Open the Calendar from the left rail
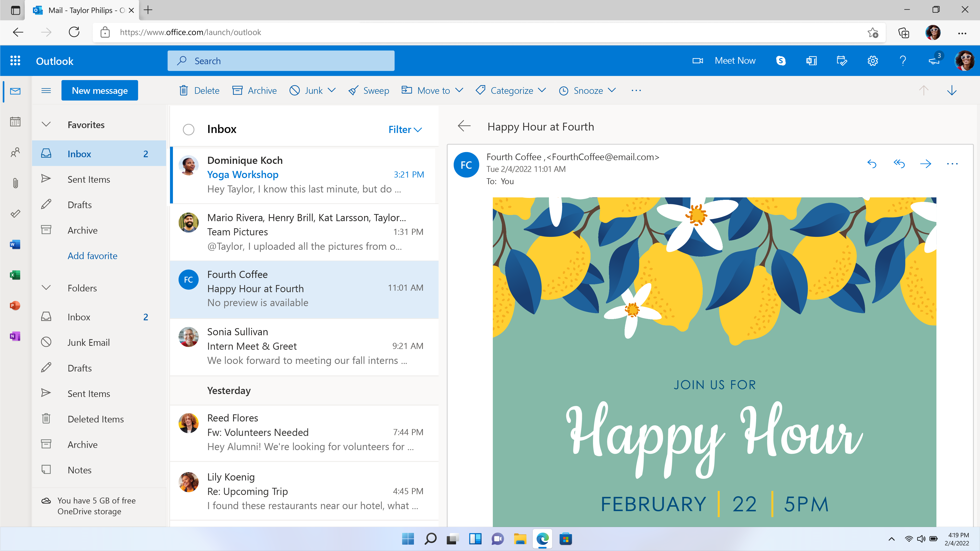 [15, 122]
